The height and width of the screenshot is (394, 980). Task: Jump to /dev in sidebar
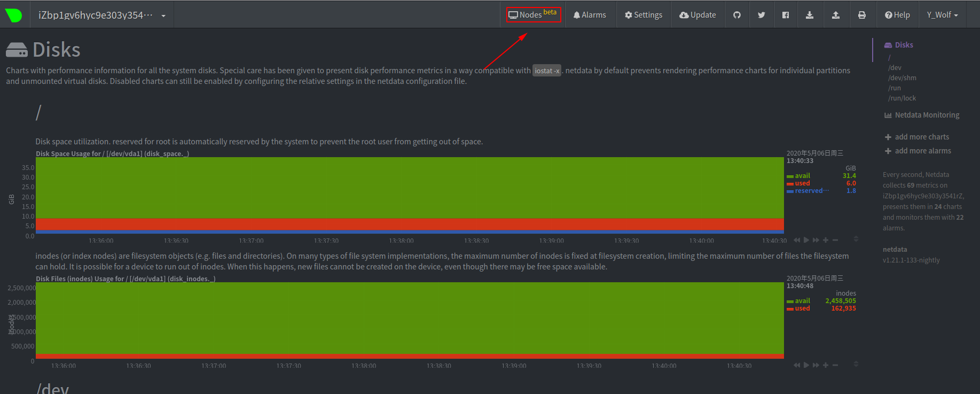tap(895, 68)
